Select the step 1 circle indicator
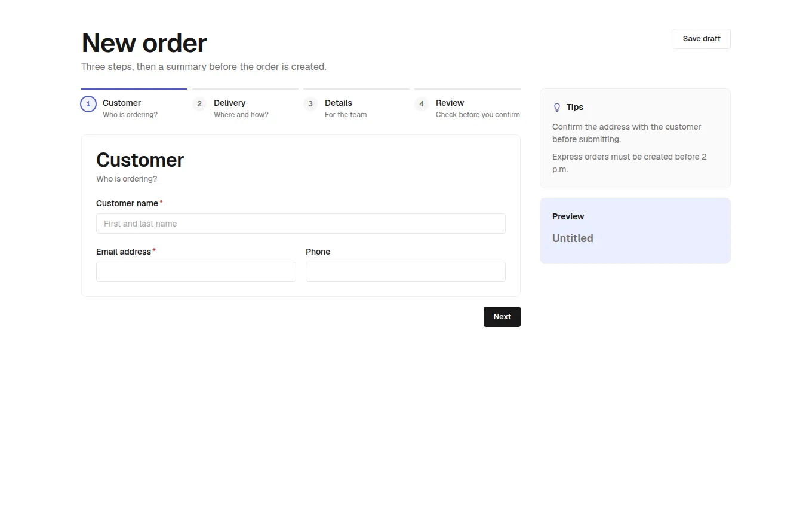 [88, 104]
